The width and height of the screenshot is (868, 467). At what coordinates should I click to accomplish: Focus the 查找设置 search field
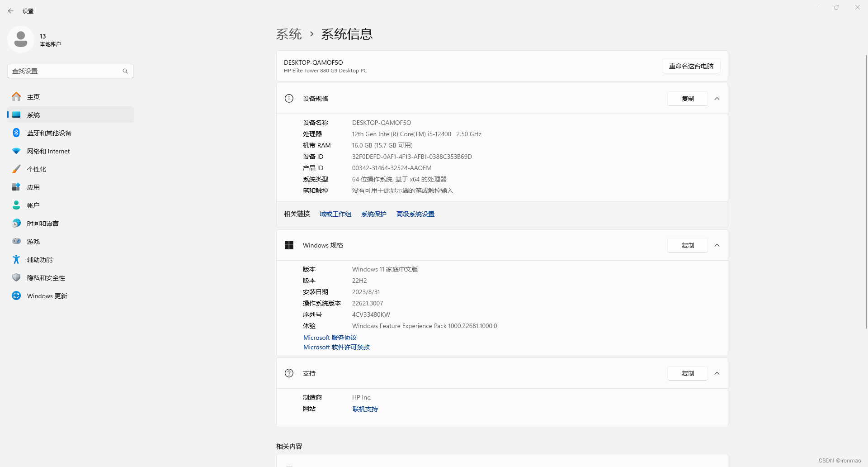71,71
